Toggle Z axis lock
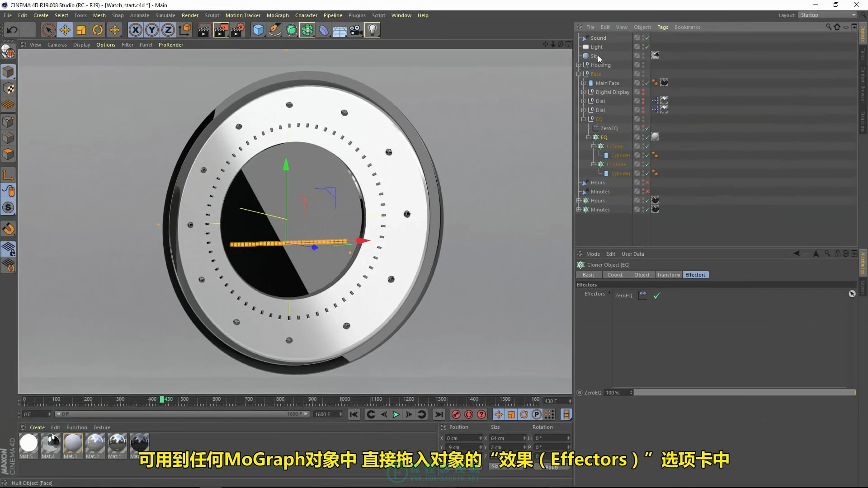This screenshot has height=488, width=868. tap(168, 30)
